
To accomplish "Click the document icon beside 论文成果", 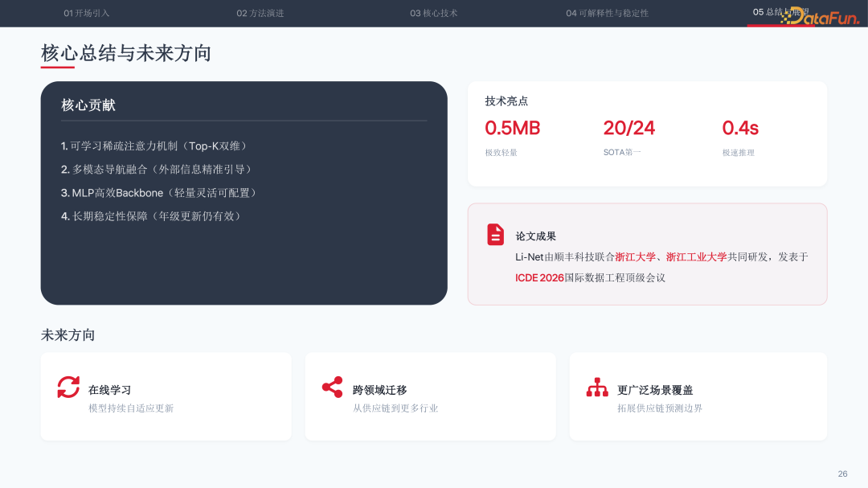I will pyautogui.click(x=495, y=234).
